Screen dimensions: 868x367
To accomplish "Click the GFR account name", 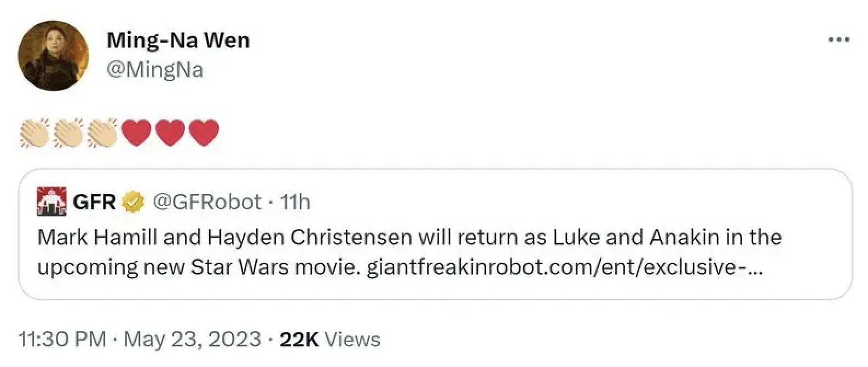I will pos(94,202).
